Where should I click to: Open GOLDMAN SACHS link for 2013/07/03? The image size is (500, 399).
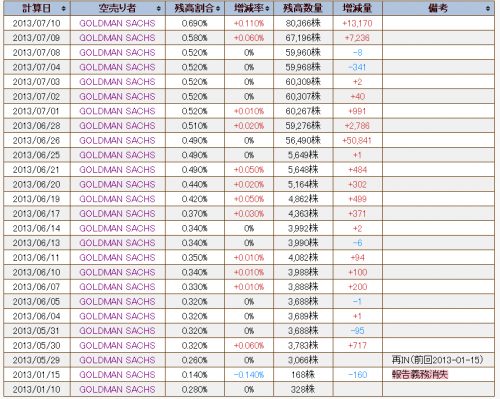(117, 82)
